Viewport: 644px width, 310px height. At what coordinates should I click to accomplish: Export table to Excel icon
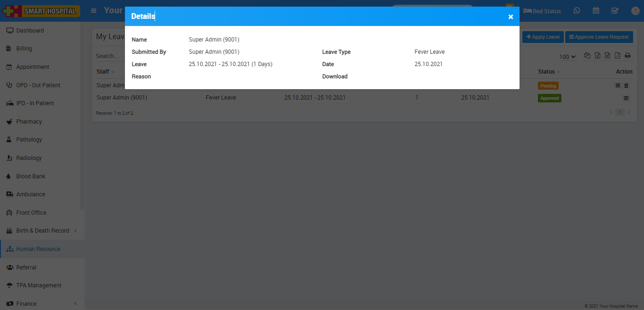[x=597, y=56]
